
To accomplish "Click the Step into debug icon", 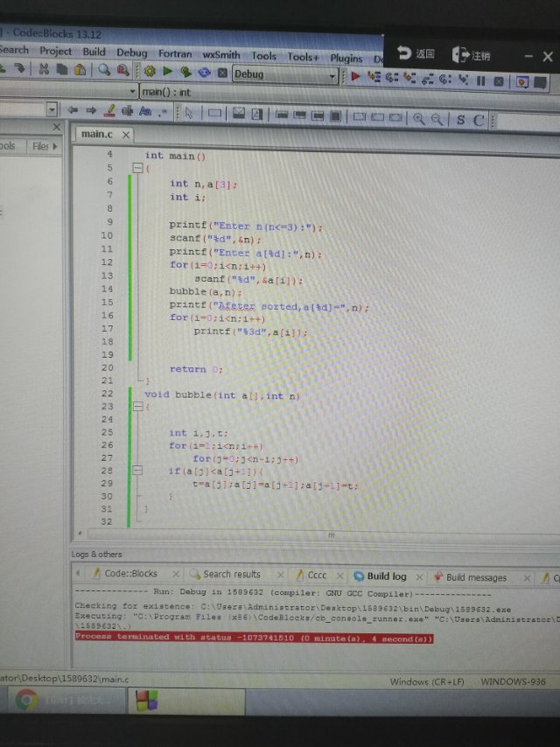I will [x=409, y=78].
